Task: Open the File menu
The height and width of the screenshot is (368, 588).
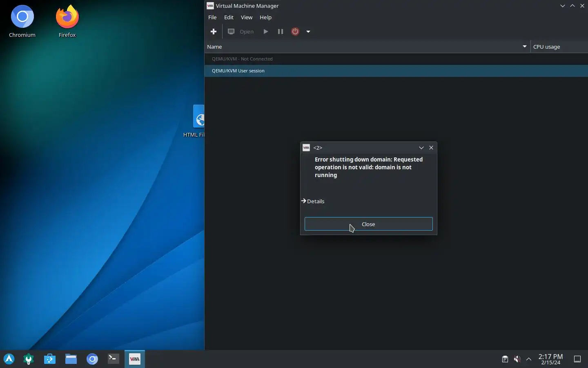Action: [212, 17]
